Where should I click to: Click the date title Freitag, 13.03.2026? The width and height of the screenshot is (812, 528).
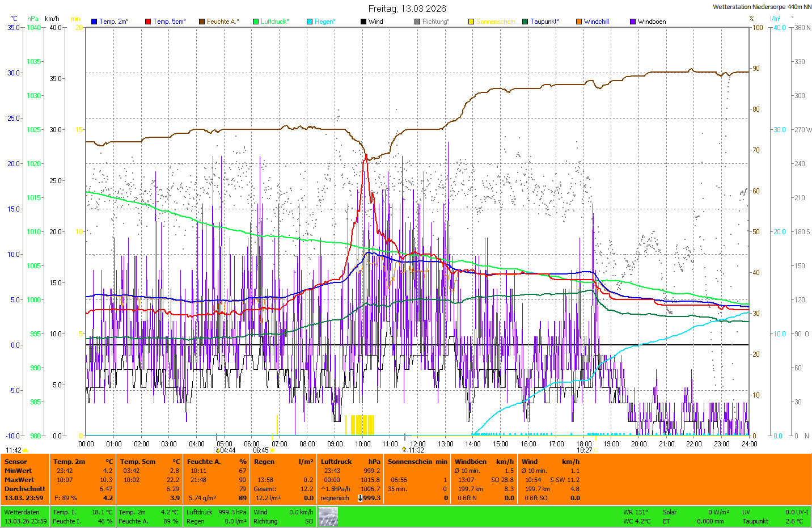point(407,9)
